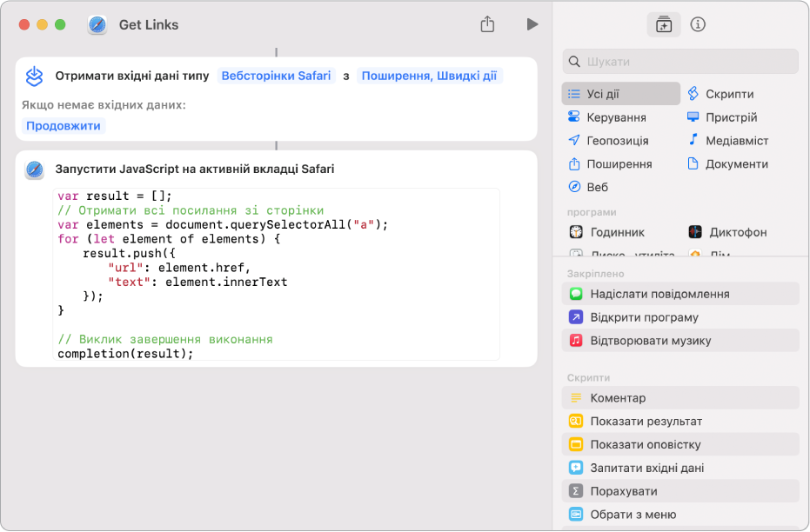
Task: Click yellow icon in Коментар row
Action: coord(575,398)
